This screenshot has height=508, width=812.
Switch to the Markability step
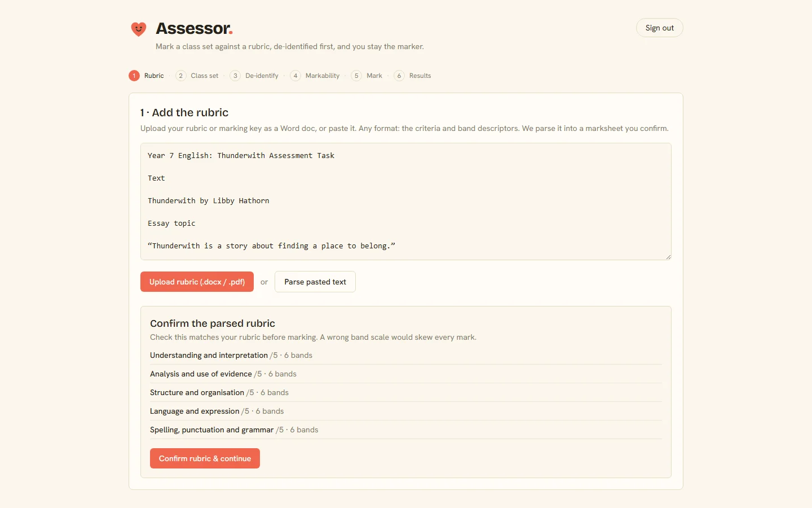[x=315, y=76]
